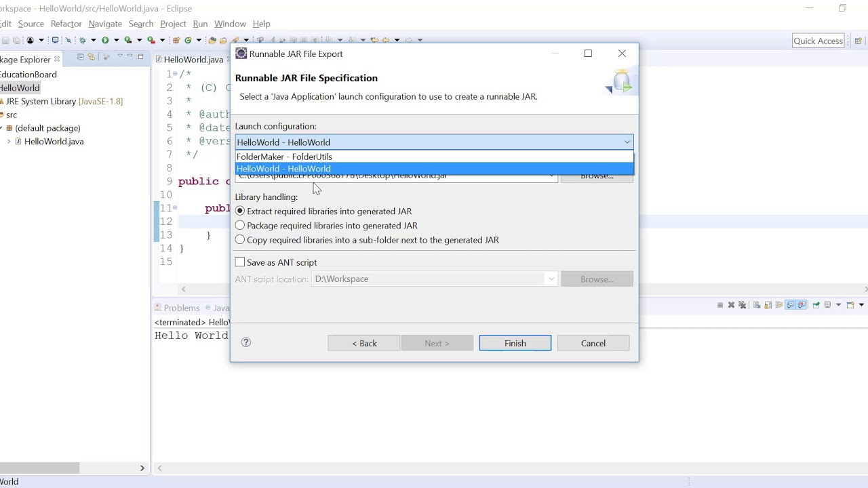
Task: Toggle Show Console on standard error
Action: (802, 305)
